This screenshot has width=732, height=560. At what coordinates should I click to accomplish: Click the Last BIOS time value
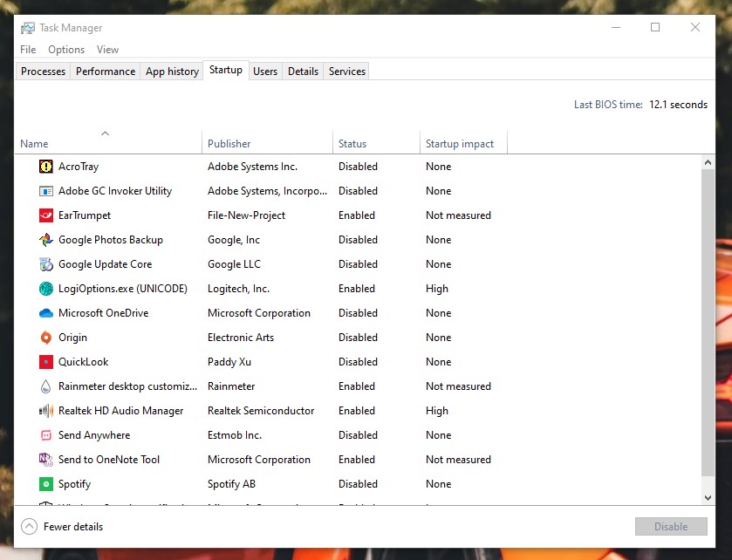pyautogui.click(x=678, y=105)
